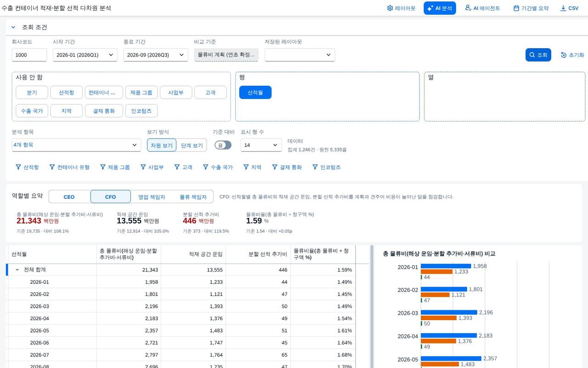
Task: Click the 조회 search button
Action: pos(538,55)
